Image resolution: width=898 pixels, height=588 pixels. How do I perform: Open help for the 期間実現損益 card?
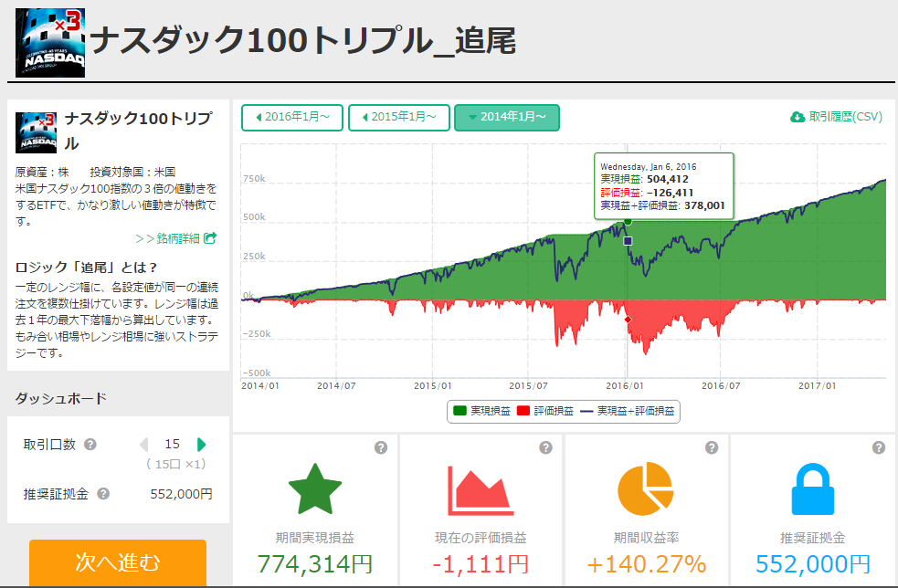click(381, 447)
